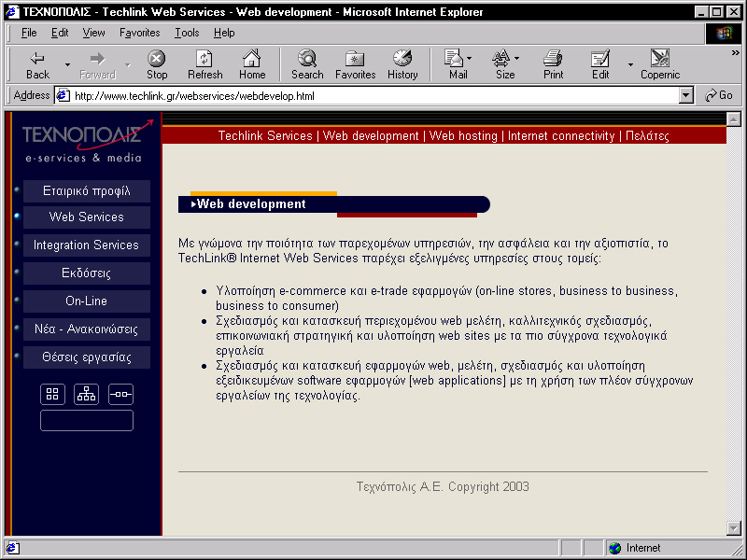The image size is (747, 560).
Task: Click the IE icon in status bar
Action: [12, 548]
